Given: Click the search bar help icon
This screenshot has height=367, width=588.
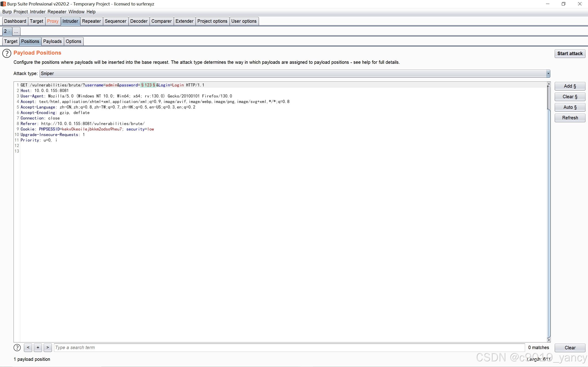Looking at the screenshot, I should (x=17, y=347).
